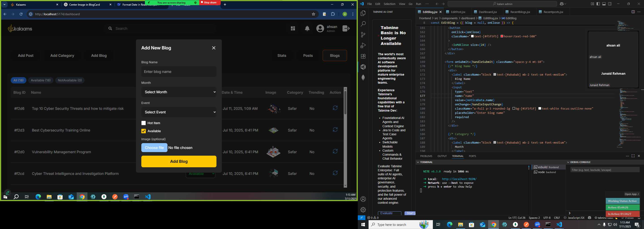
Task: Bookmark this page with the star icon
Action: [x=313, y=14]
